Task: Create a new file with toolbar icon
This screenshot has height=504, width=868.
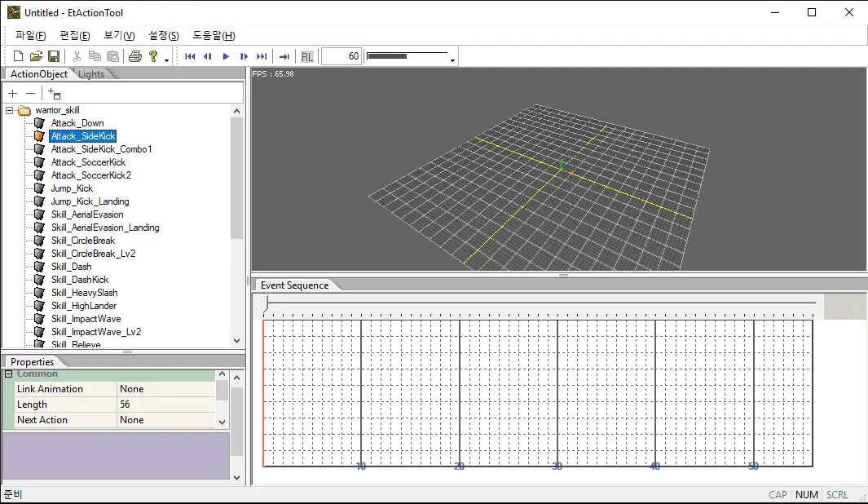Action: click(18, 56)
